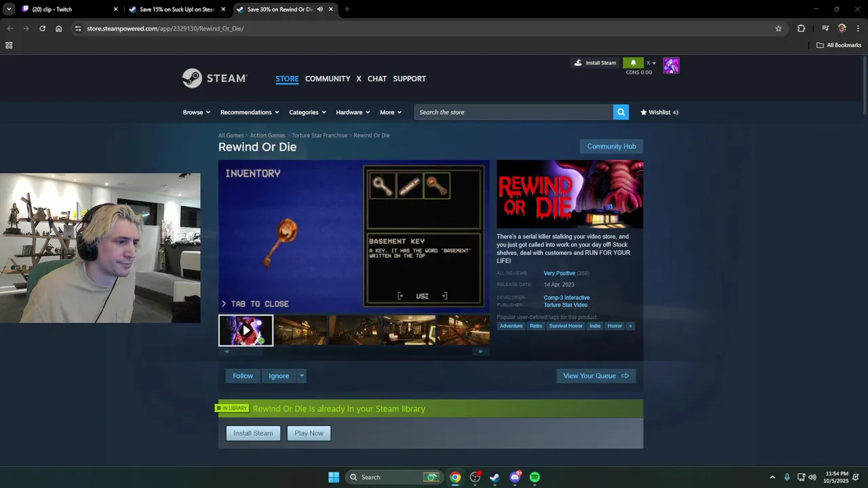Open the All Bookmarks folder
Screen dimensions: 868x488
(x=839, y=45)
